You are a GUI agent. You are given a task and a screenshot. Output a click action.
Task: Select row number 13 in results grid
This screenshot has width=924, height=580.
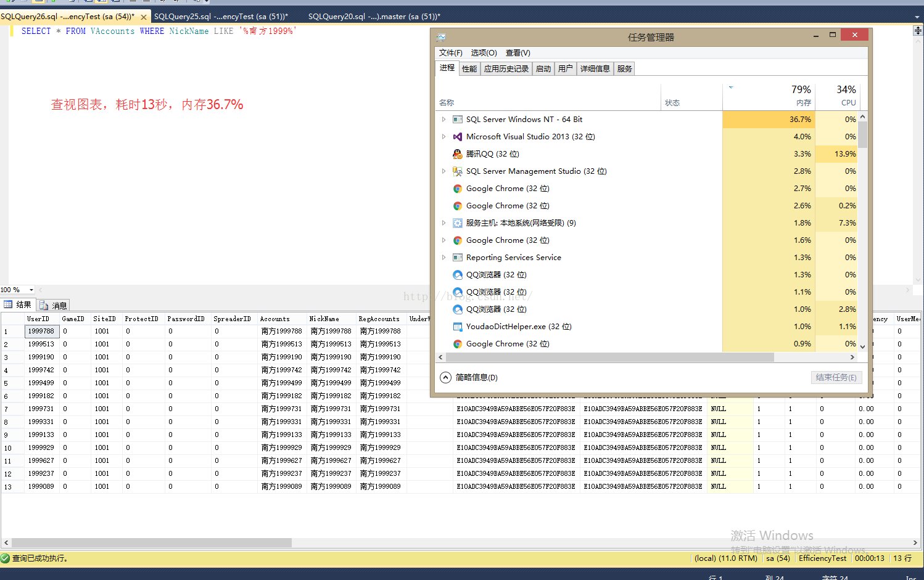pyautogui.click(x=12, y=487)
